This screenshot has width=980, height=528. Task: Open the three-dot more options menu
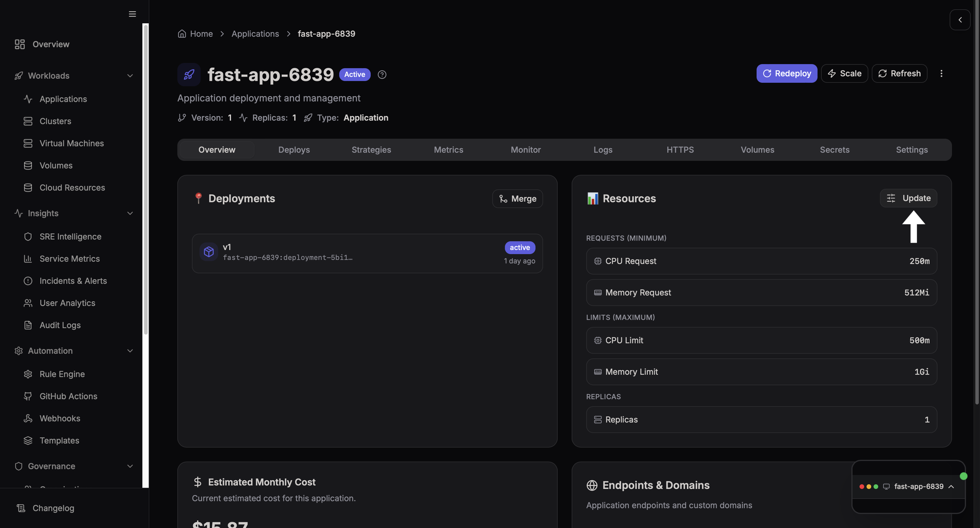(941, 73)
